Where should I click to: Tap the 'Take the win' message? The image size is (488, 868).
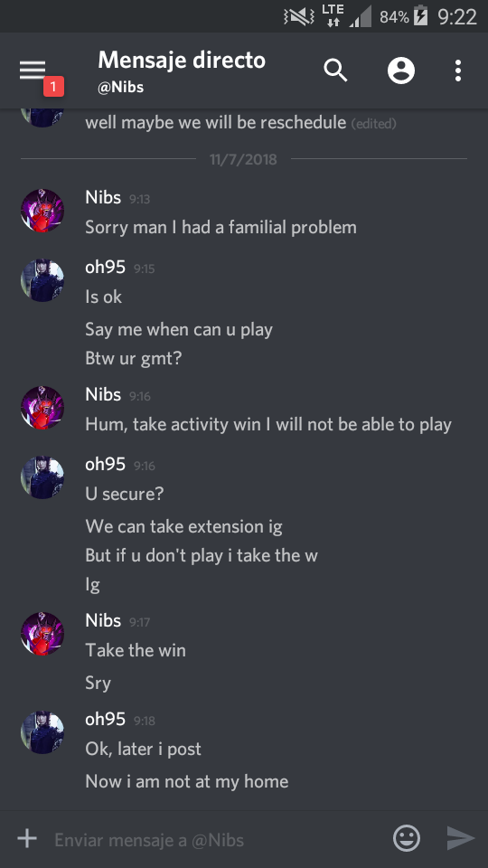tap(136, 650)
